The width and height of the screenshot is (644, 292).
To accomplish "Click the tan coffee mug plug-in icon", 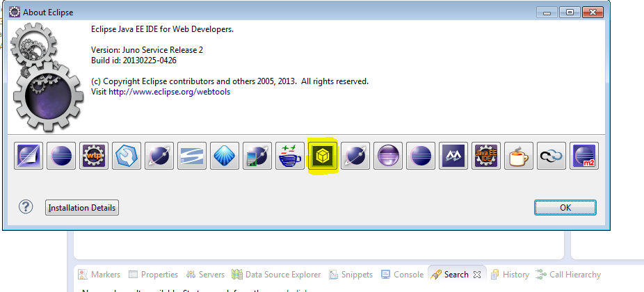I will 519,156.
